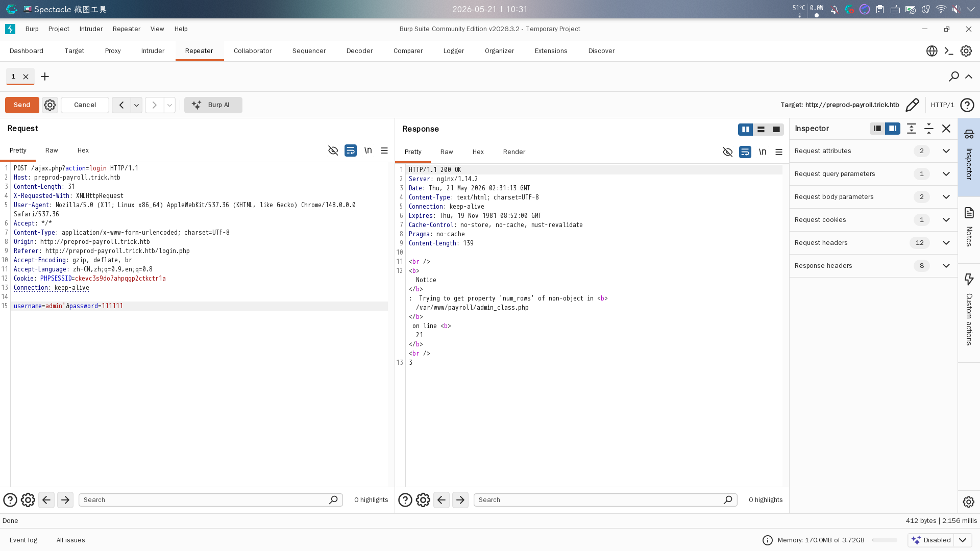Collapse the Repeater tab bar chevron
Viewport: 980px width, 551px height.
[x=969, y=77]
